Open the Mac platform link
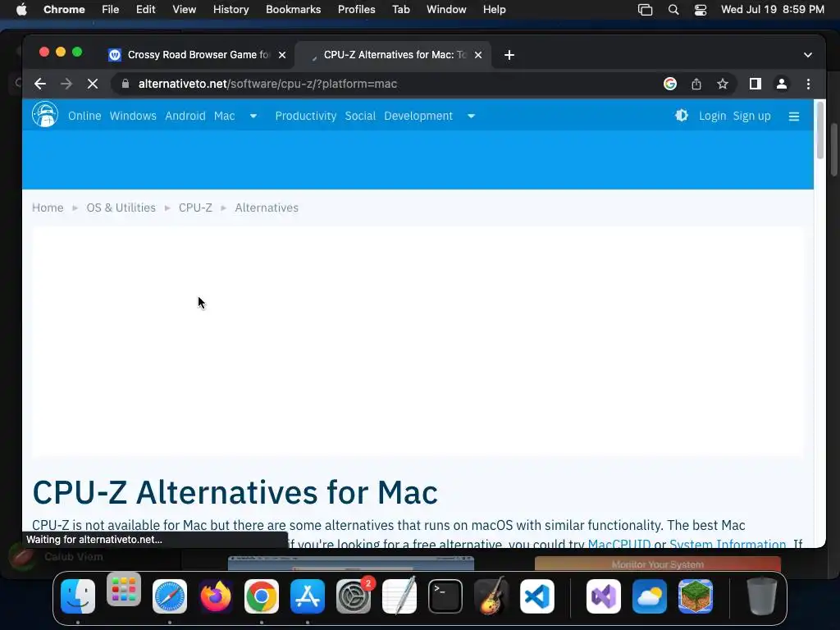 (x=225, y=116)
